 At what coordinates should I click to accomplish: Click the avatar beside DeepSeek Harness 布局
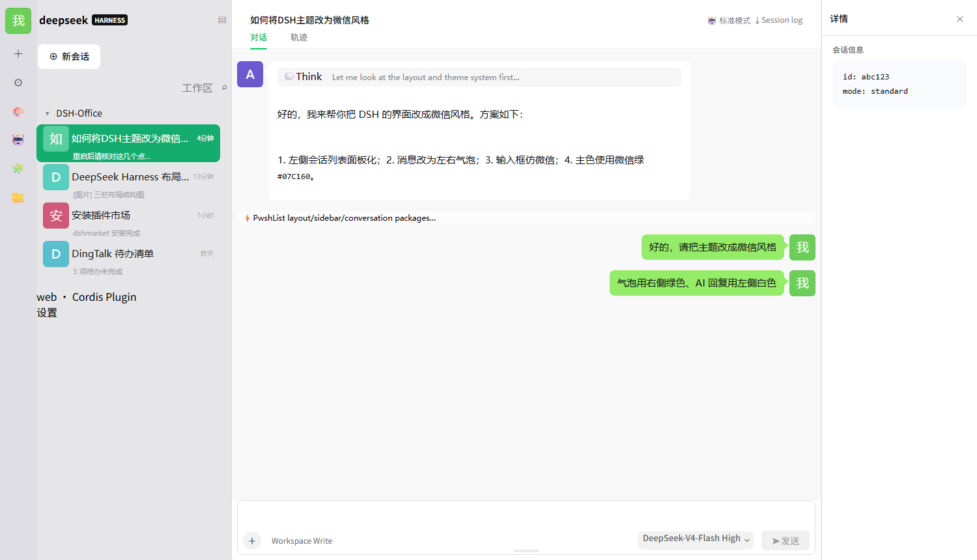56,177
